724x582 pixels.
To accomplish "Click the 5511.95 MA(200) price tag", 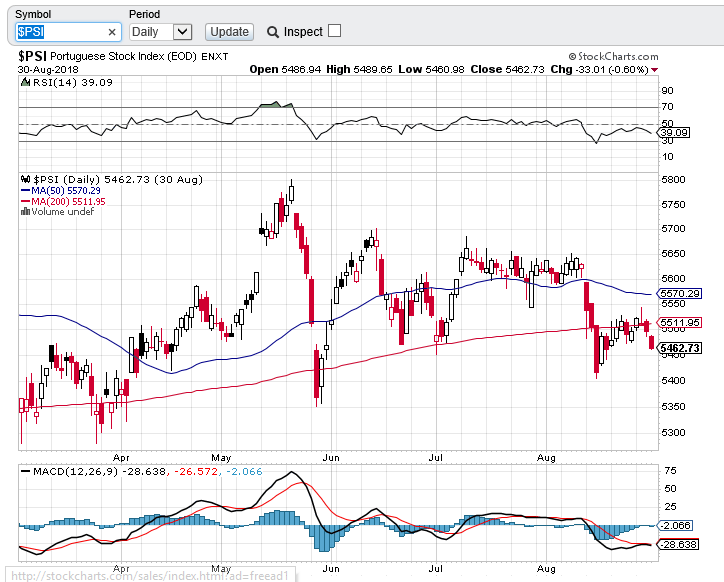I will coord(679,322).
